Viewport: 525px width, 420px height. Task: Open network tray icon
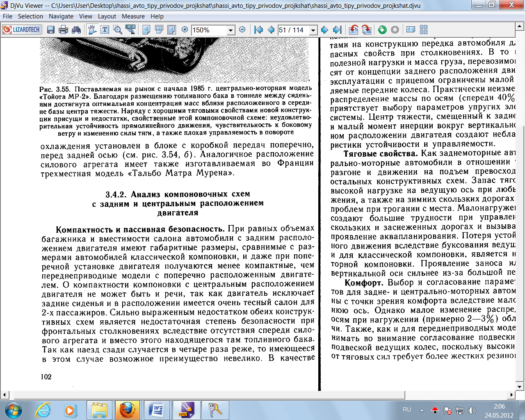click(460, 410)
